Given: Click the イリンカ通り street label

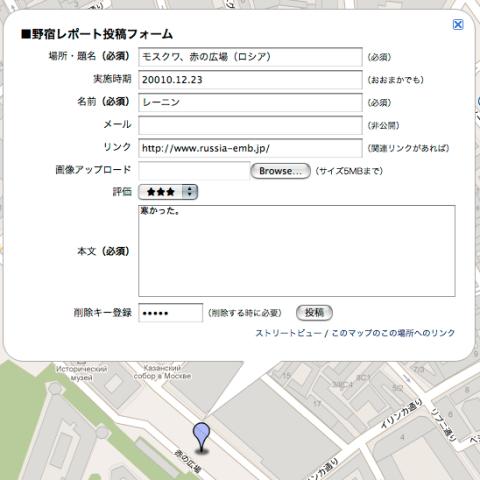Looking at the screenshot, I should (x=402, y=414).
